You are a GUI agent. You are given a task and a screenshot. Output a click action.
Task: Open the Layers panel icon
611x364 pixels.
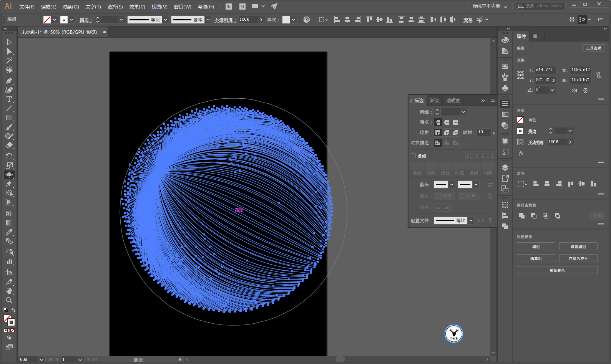click(x=505, y=167)
